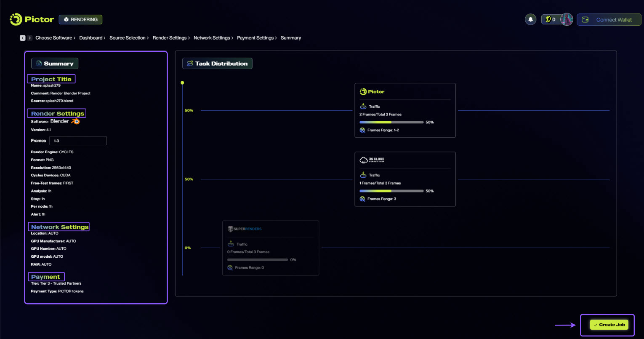Navigate to Render Settings breadcrumb
Image resolution: width=644 pixels, height=339 pixels.
[169, 38]
